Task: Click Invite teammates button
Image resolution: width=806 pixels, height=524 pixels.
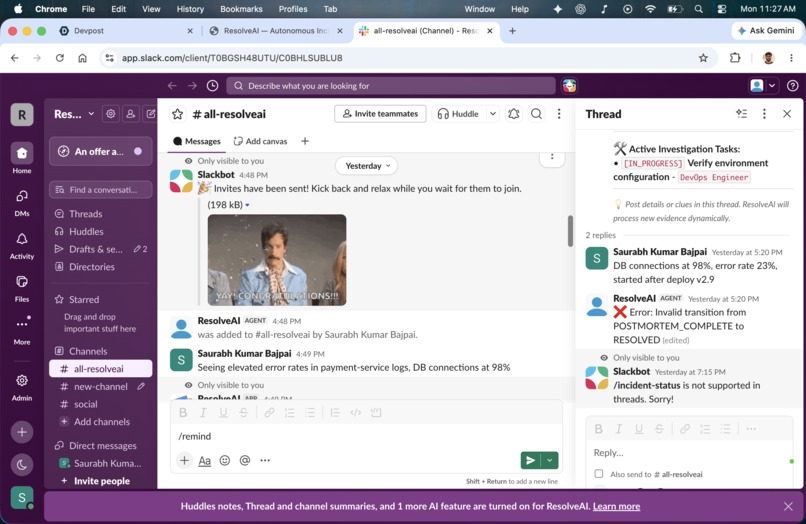Action: (380, 114)
